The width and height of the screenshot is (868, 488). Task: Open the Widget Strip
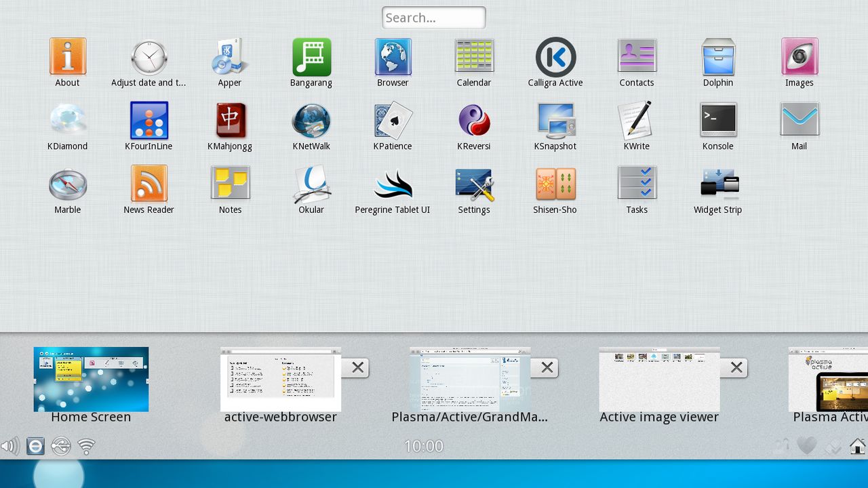click(718, 190)
